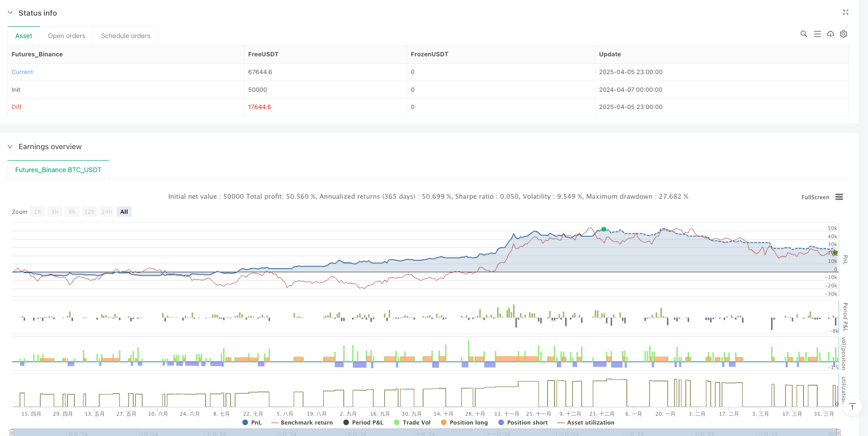The image size is (868, 436).
Task: Switch to the Asset tab
Action: [x=23, y=36]
